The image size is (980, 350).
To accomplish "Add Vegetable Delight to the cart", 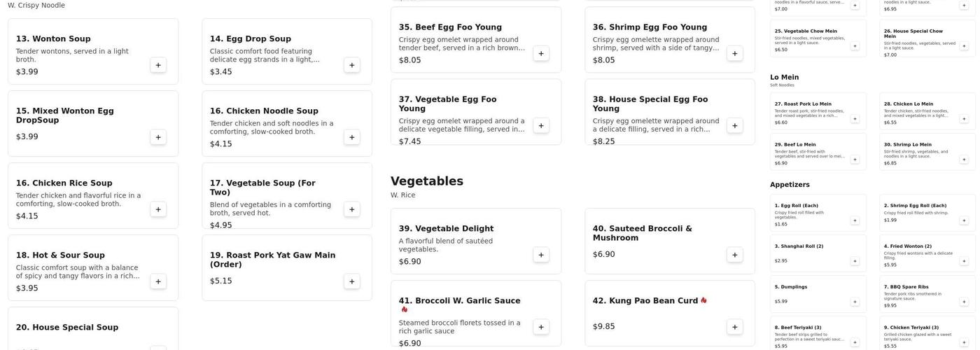I will click(x=541, y=255).
